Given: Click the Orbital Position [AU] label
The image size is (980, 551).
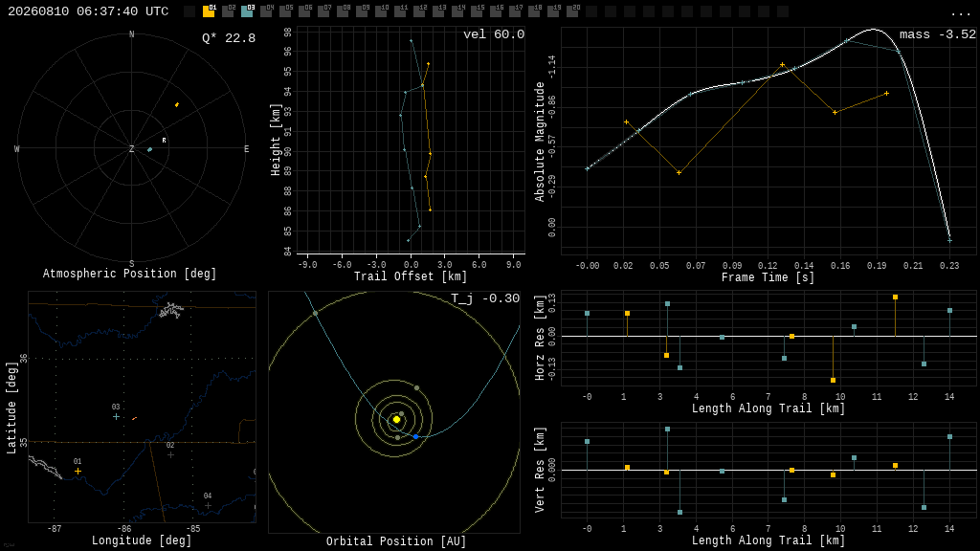Looking at the screenshot, I should click(x=396, y=541).
